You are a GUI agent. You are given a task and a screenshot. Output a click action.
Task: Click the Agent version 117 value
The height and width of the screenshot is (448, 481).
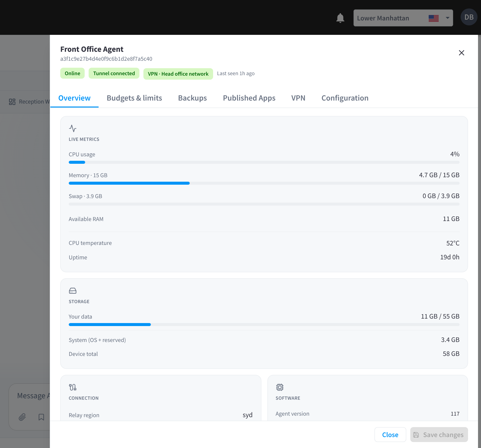point(455,414)
